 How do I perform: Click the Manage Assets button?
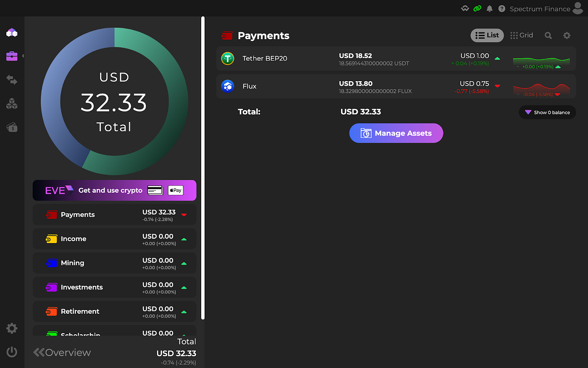pos(396,133)
